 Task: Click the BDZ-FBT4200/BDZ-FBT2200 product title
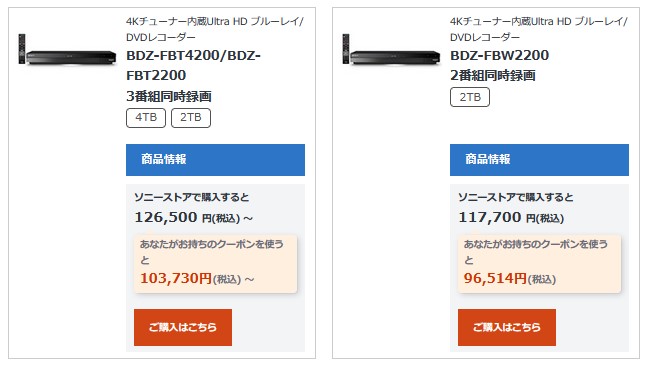point(193,65)
